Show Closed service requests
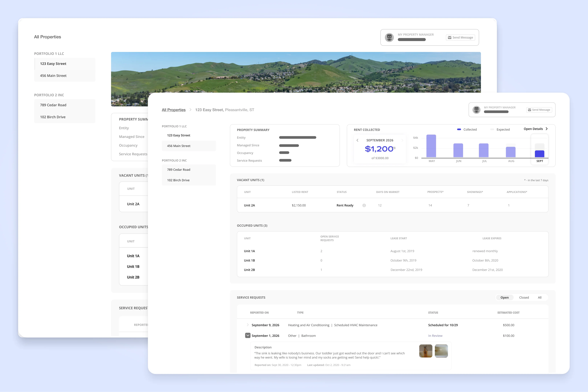The height and width of the screenshot is (392, 588). [524, 298]
